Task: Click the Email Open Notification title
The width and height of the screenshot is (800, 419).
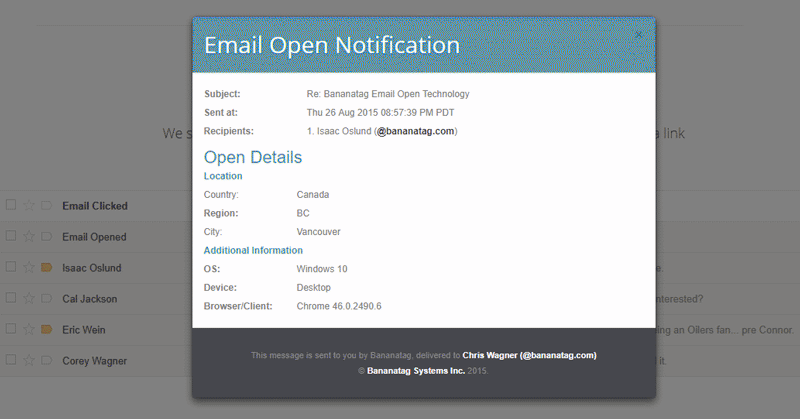Action: [332, 45]
